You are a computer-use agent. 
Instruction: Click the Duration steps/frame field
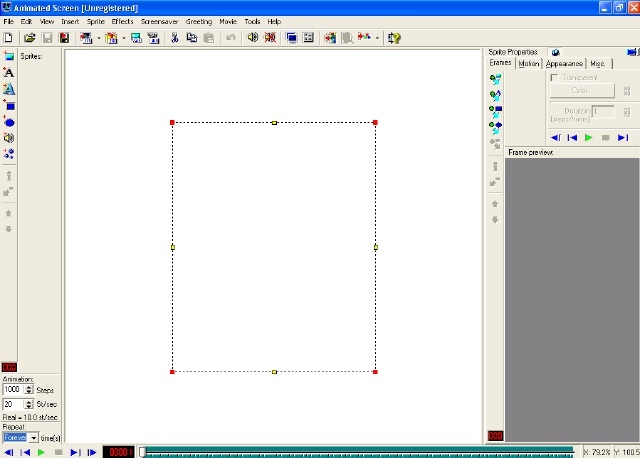[603, 111]
